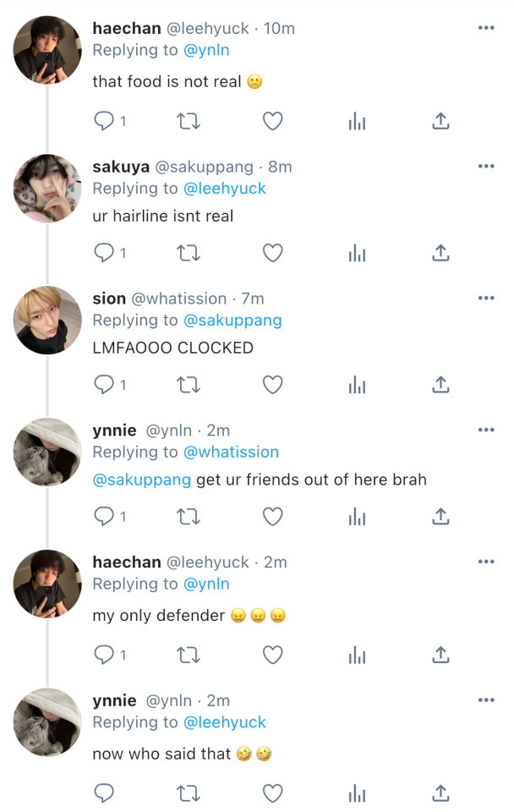The width and height of the screenshot is (514, 812).
Task: Open sion's profile picture
Action: [x=47, y=320]
